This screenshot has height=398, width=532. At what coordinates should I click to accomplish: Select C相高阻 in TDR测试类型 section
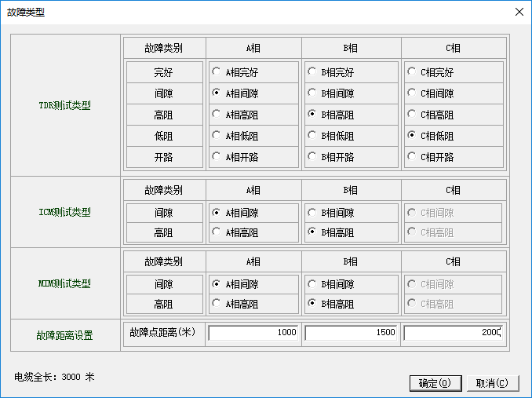(x=412, y=115)
